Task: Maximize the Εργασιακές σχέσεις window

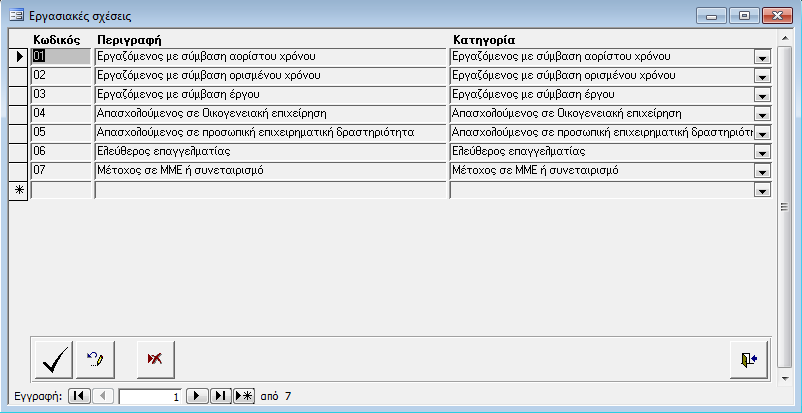Action: coord(743,16)
